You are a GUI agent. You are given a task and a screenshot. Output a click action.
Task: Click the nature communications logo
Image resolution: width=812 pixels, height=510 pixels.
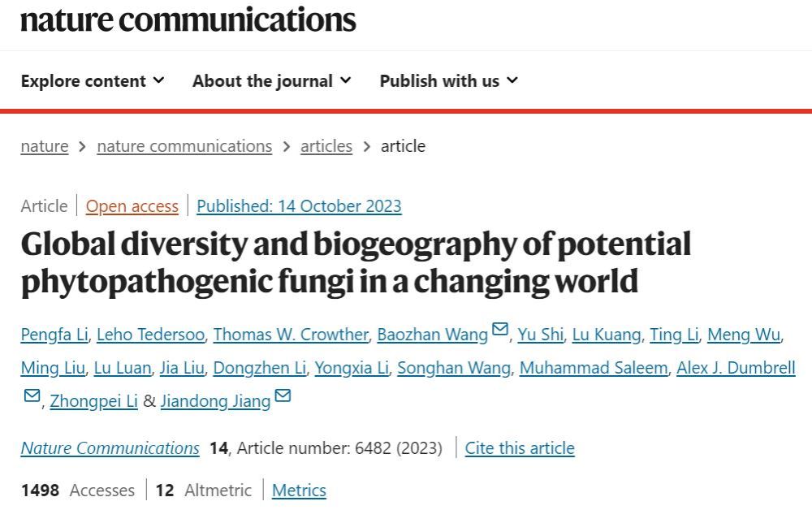(x=188, y=19)
